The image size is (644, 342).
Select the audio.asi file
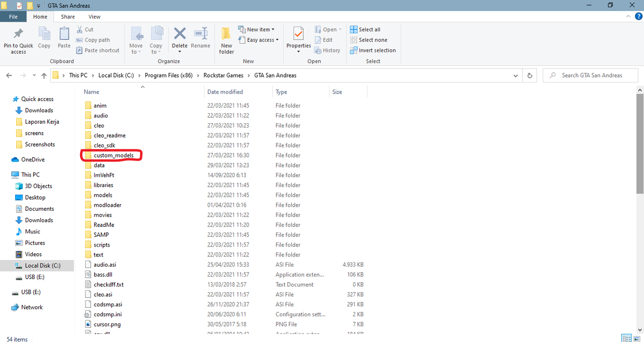click(105, 265)
